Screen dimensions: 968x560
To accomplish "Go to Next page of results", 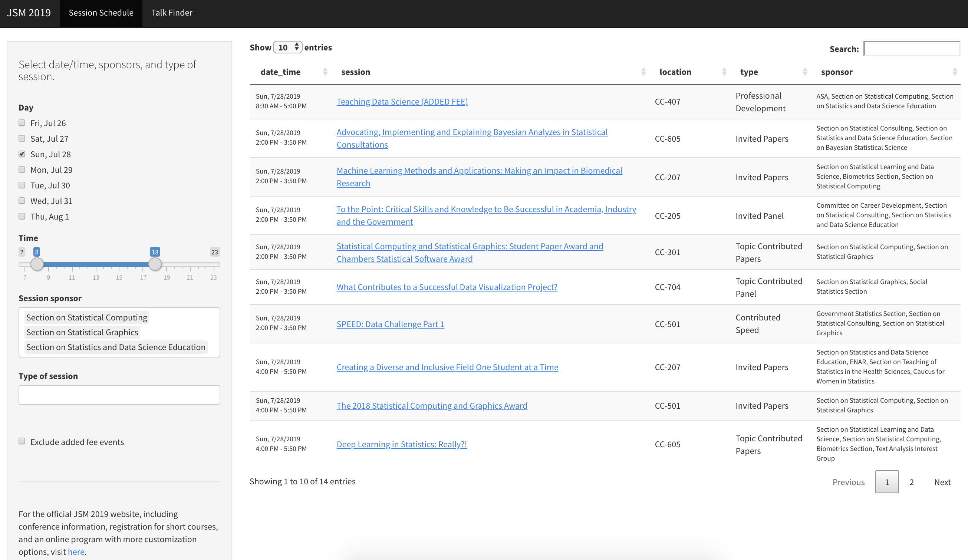I will pos(942,482).
